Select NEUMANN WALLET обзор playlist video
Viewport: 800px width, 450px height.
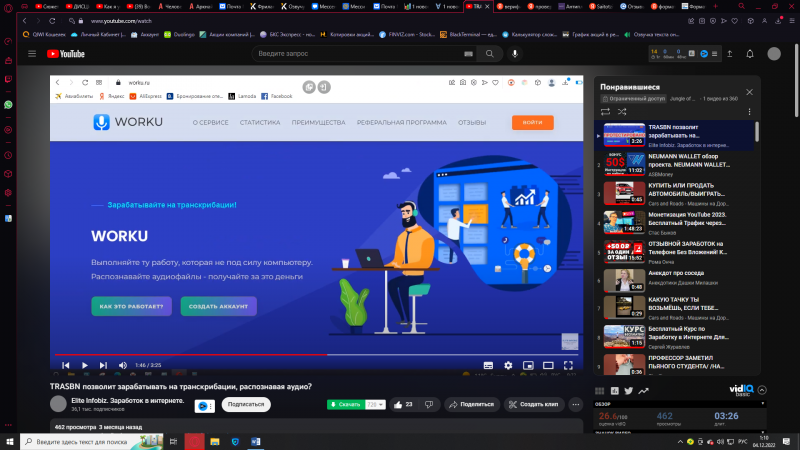[x=673, y=164]
